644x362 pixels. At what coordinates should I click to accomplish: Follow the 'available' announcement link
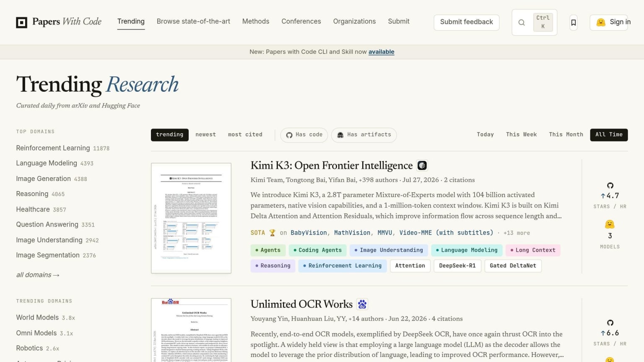(x=381, y=52)
